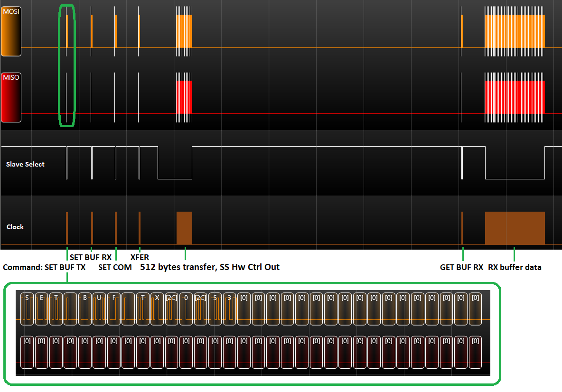Click the 'RX buffer data' annotation label
This screenshot has width=562, height=392.
(x=515, y=267)
